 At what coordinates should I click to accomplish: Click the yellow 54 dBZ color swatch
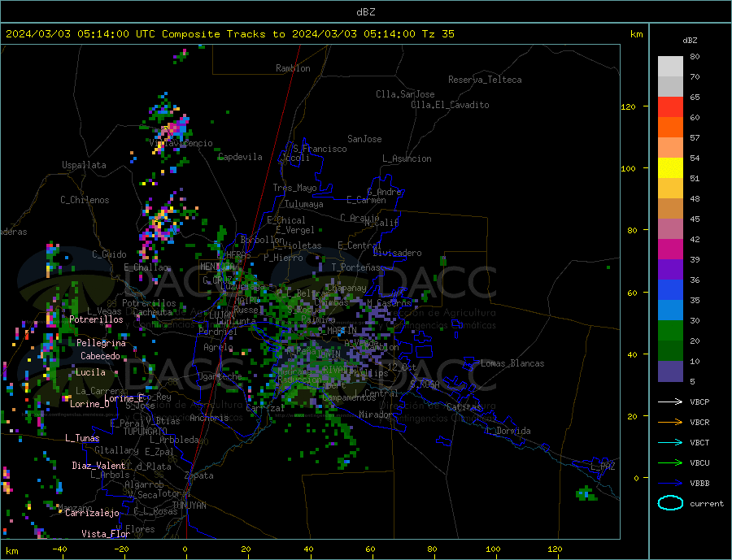tap(670, 168)
